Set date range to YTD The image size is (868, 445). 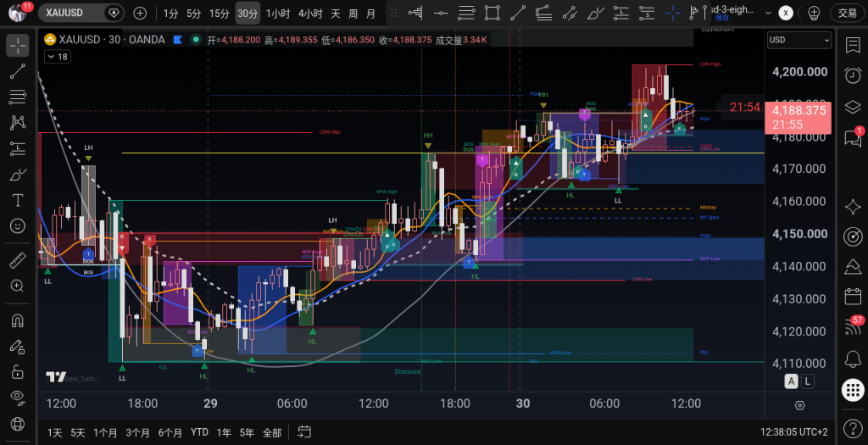click(x=199, y=432)
